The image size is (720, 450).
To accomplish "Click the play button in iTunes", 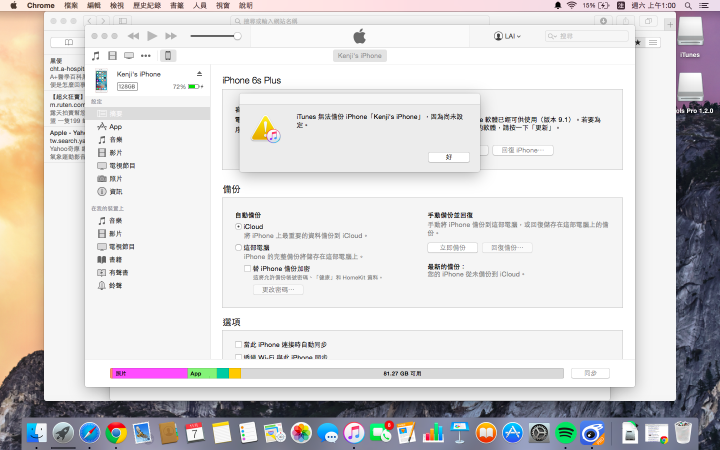I will [x=152, y=36].
